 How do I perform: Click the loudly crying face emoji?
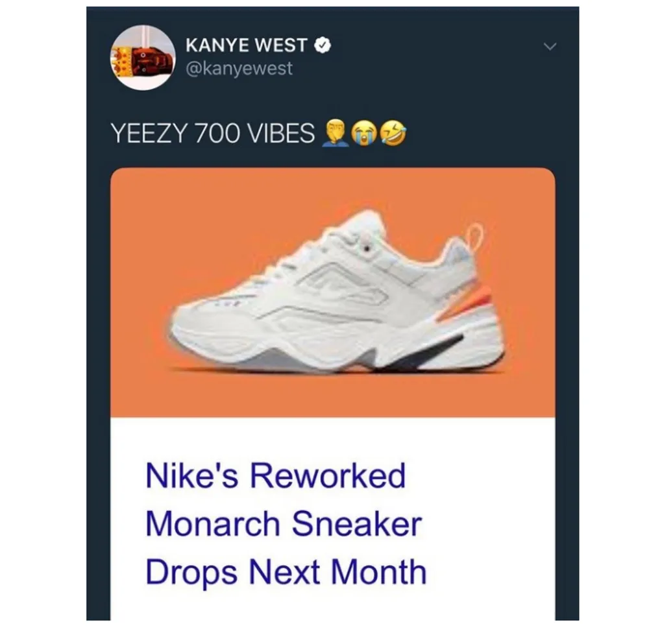[364, 134]
